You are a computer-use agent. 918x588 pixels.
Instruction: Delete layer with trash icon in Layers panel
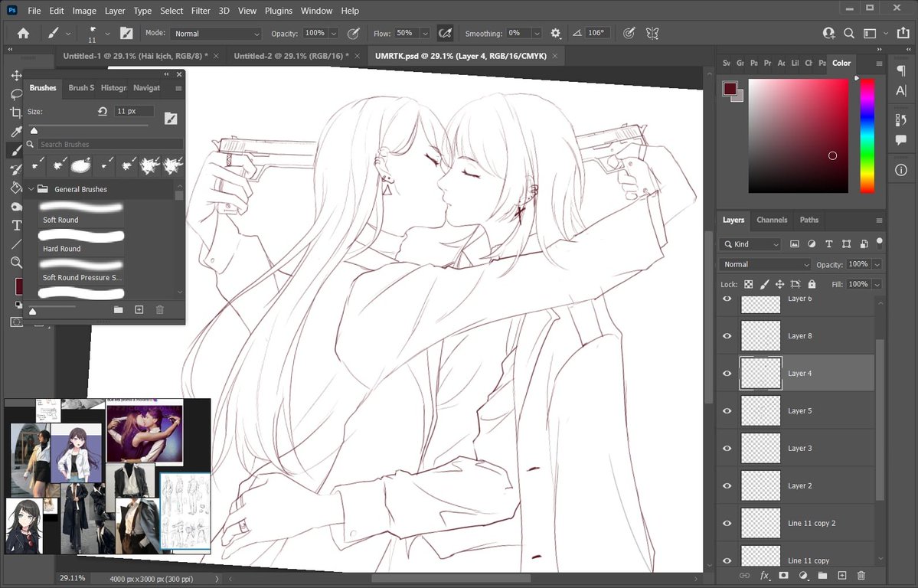tap(861, 576)
